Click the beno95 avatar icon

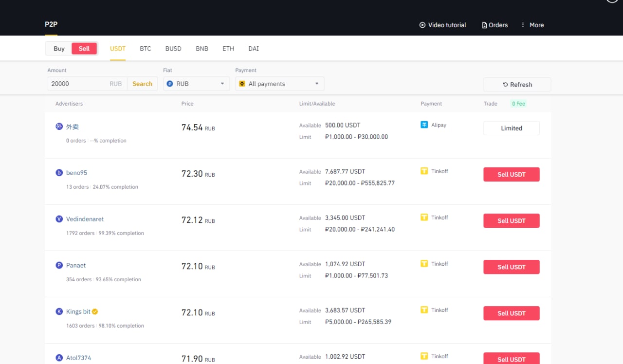[x=59, y=173]
